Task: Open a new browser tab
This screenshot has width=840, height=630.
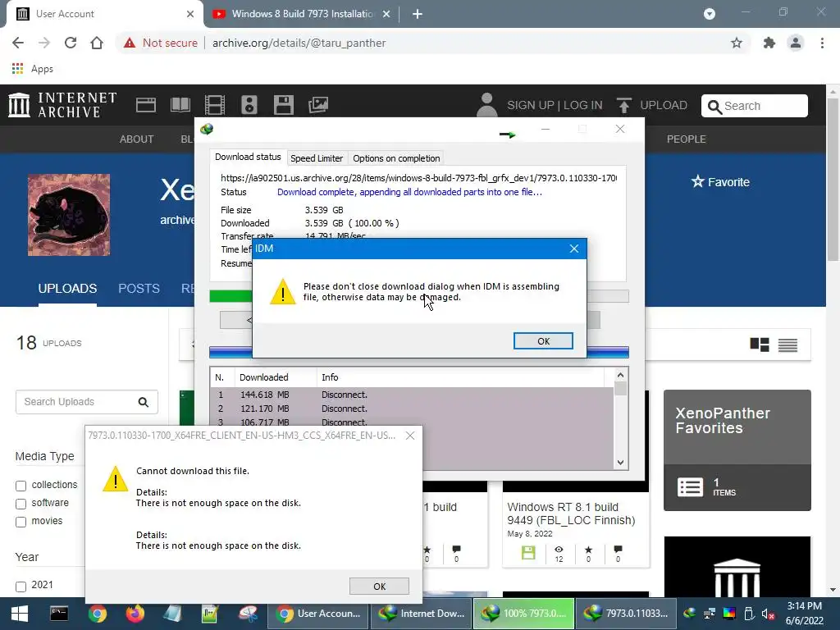Action: 418,14
